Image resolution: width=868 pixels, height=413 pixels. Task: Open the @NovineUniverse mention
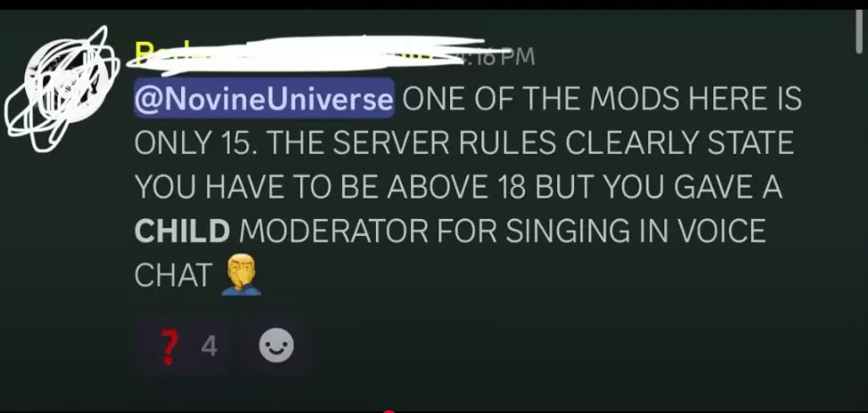coord(264,98)
